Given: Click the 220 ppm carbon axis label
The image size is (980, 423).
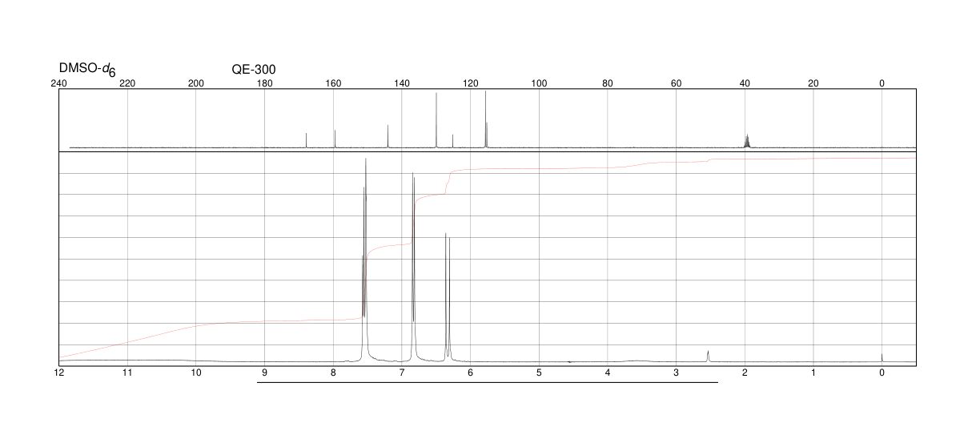Looking at the screenshot, I should click(x=127, y=83).
